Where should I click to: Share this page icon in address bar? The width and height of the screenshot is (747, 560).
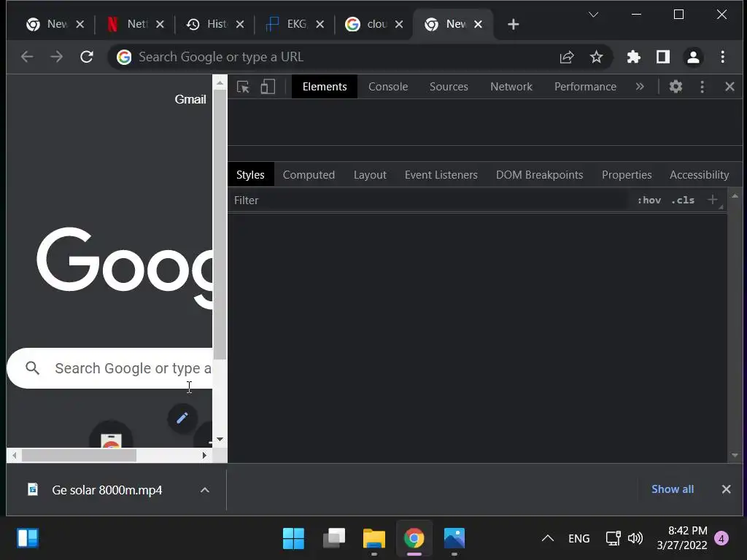(566, 57)
